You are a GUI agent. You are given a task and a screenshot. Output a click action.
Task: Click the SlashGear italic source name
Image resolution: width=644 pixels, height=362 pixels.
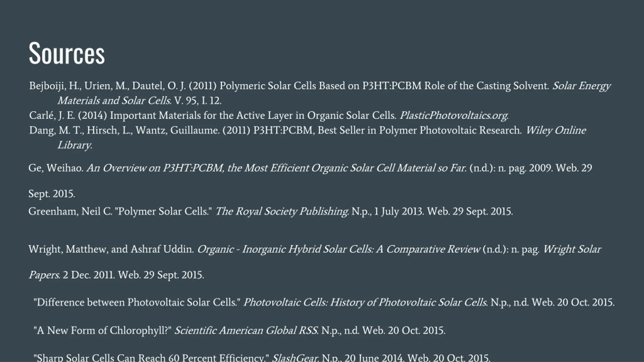[295, 357]
